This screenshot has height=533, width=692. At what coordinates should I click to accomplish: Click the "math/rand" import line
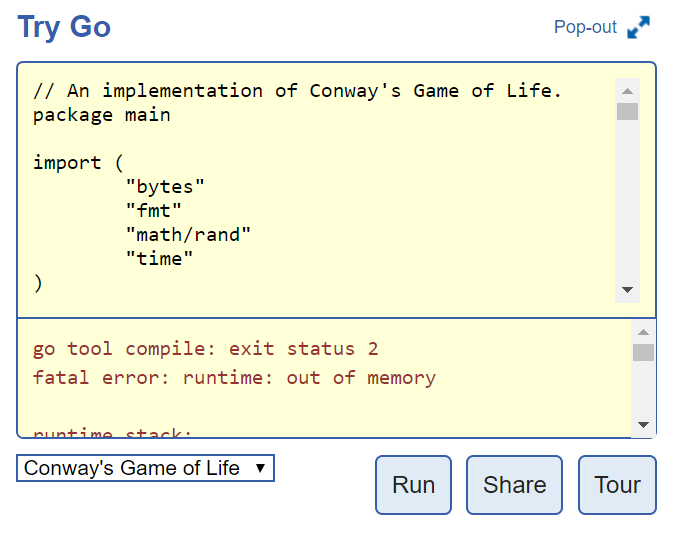[x=188, y=235]
